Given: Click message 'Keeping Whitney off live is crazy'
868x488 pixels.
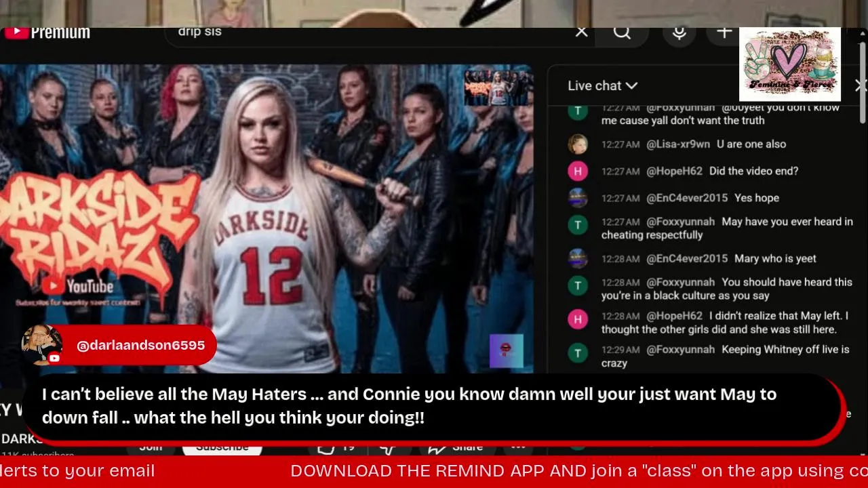Looking at the screenshot, I should click(726, 356).
